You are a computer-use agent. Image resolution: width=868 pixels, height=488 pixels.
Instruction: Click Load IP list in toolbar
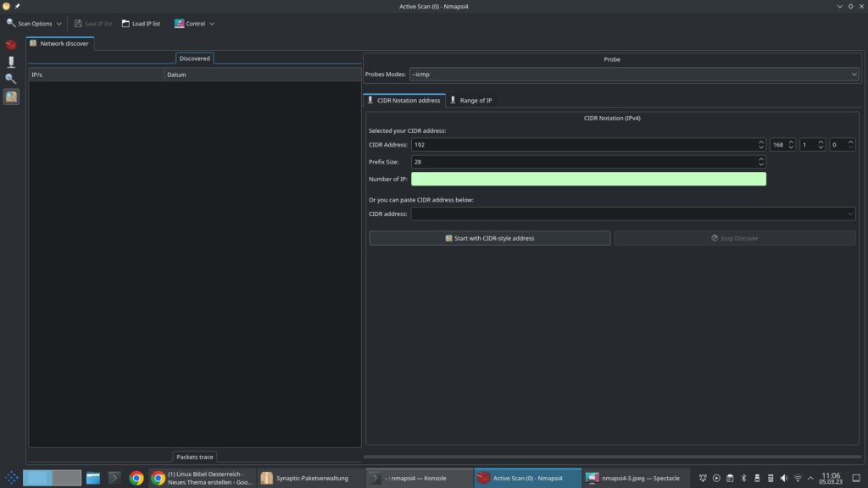142,24
